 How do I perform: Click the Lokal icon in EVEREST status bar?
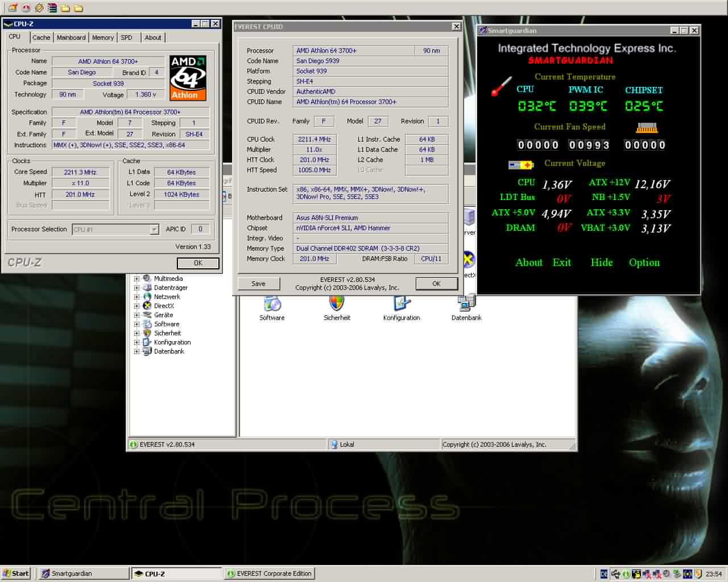point(334,444)
